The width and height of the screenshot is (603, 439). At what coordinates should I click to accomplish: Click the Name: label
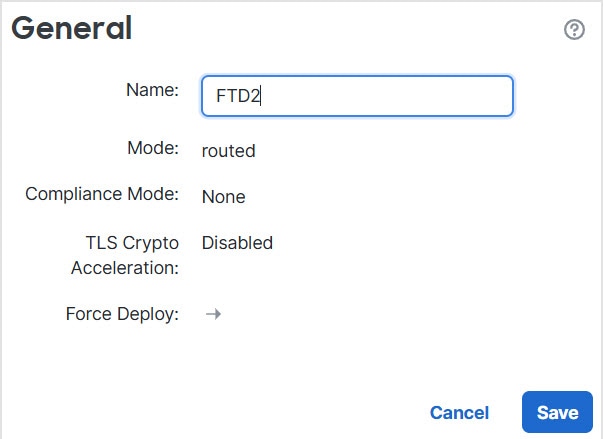coord(152,90)
